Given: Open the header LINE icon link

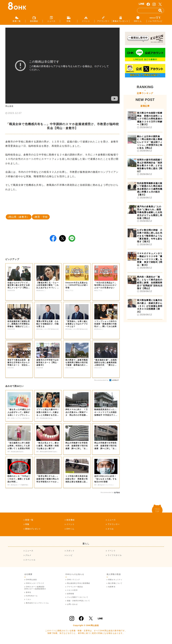Looking at the screenshot, I should (141, 4).
